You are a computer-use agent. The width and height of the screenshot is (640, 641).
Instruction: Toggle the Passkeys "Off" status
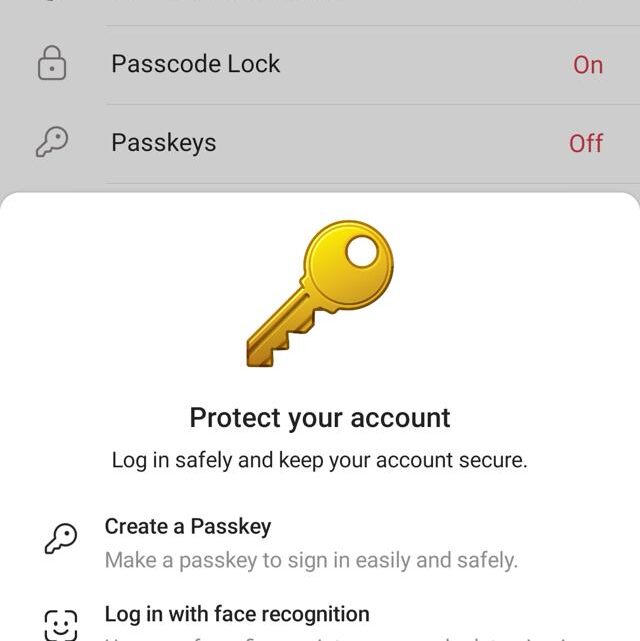pyautogui.click(x=586, y=144)
